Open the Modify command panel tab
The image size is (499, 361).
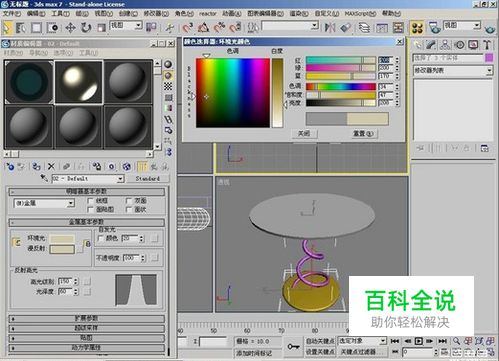point(431,45)
